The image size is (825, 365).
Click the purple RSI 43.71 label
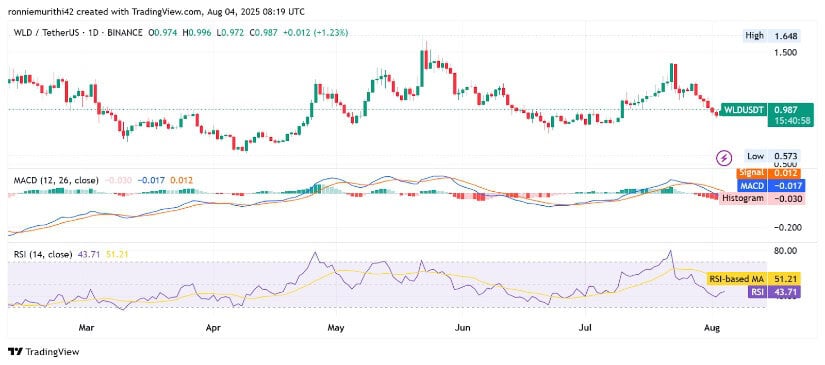tap(774, 291)
